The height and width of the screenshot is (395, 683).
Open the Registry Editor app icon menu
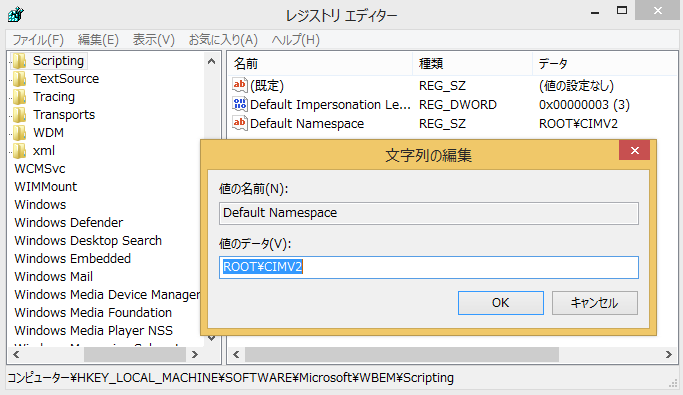point(16,14)
